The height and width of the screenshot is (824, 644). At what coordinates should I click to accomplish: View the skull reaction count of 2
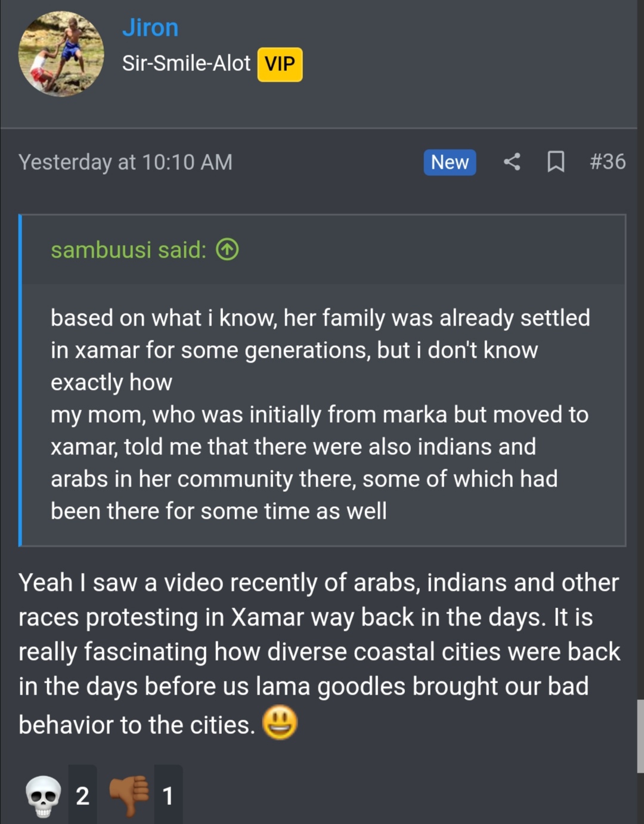82,796
